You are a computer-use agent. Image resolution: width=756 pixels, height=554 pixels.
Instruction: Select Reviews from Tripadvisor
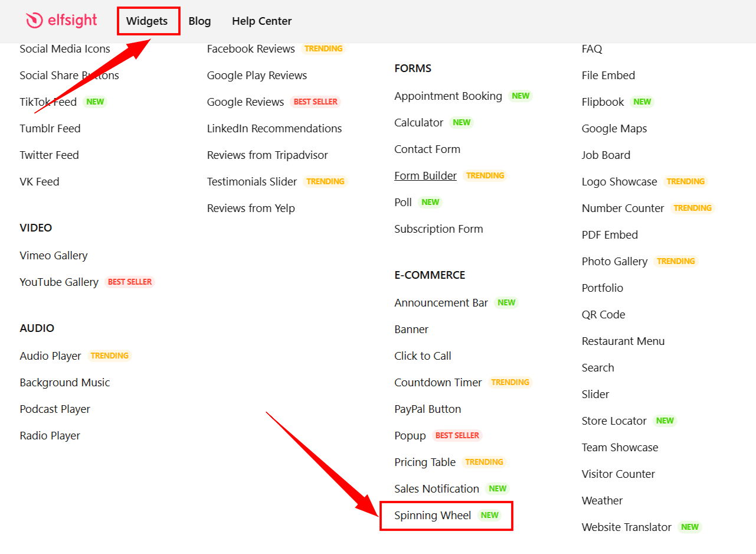pyautogui.click(x=267, y=155)
